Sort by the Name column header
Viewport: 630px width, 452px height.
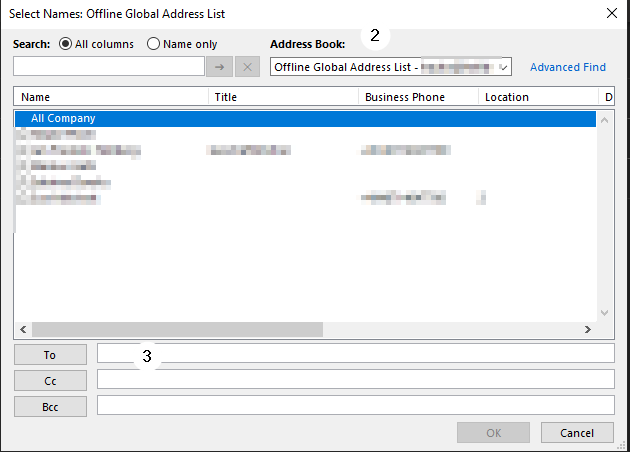(x=110, y=97)
